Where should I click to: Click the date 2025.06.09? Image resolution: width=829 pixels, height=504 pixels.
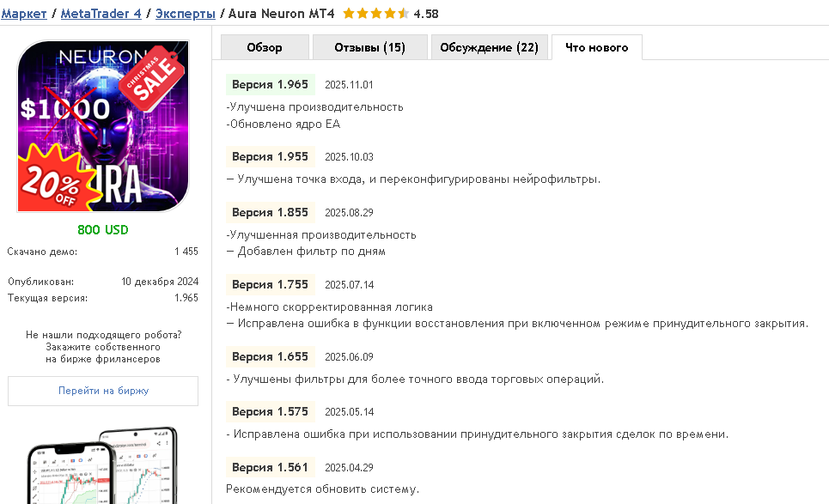click(349, 357)
